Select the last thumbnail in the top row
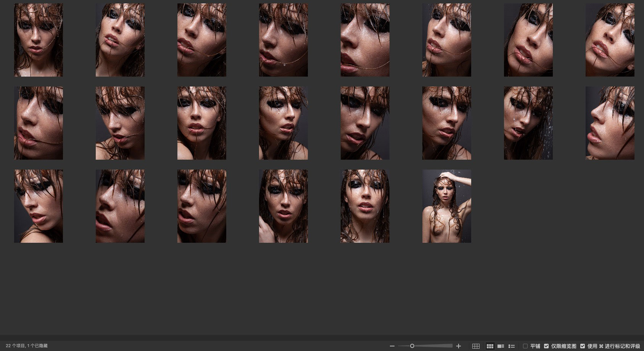The height and width of the screenshot is (351, 644). (610, 40)
